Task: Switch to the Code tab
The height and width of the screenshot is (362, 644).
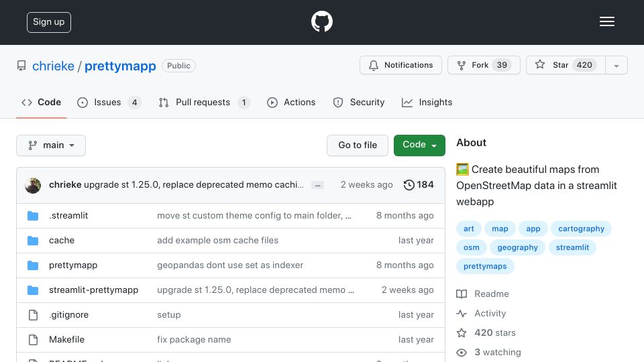Action: point(42,102)
